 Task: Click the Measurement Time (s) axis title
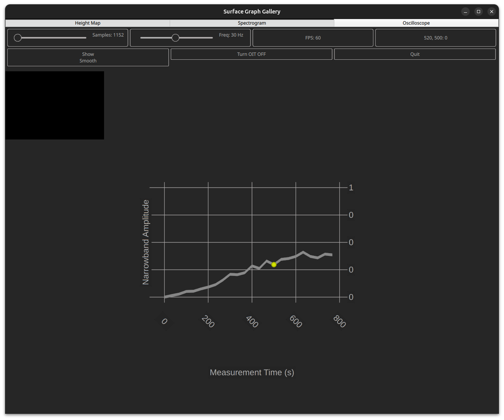pyautogui.click(x=252, y=373)
